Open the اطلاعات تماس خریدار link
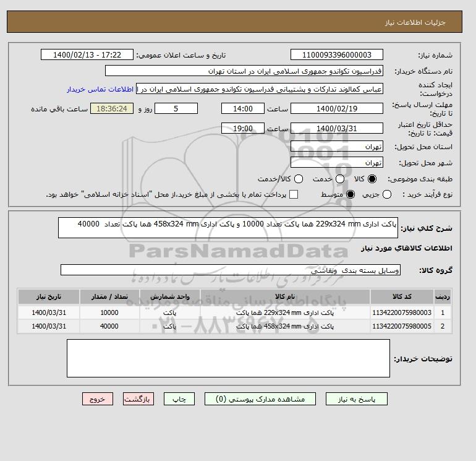This screenshot has width=476, height=461. (x=100, y=89)
